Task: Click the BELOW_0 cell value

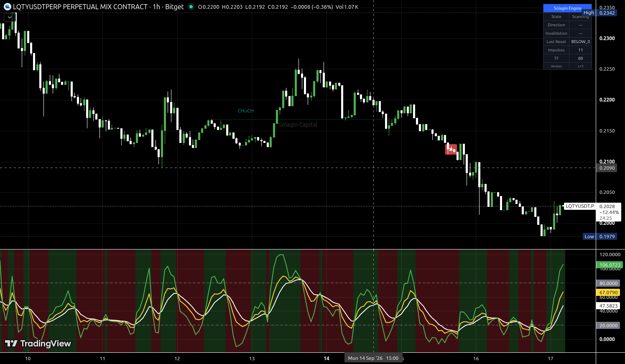Action: (x=581, y=42)
